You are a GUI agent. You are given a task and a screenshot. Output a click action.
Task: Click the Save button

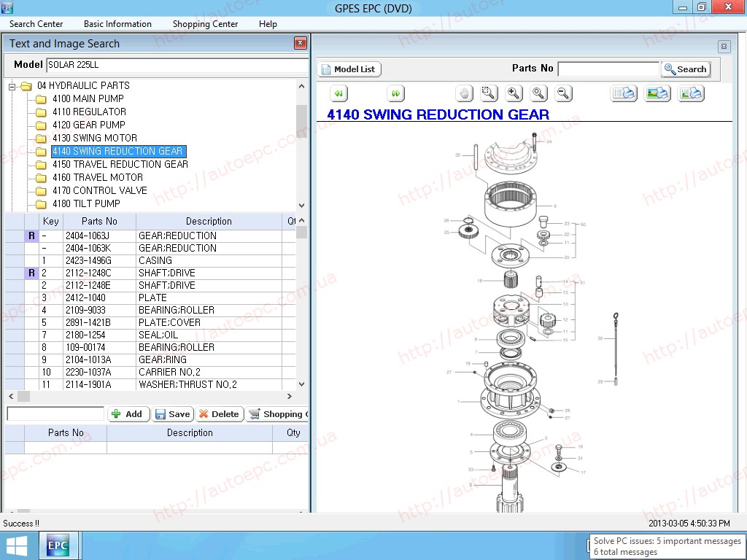pyautogui.click(x=172, y=414)
